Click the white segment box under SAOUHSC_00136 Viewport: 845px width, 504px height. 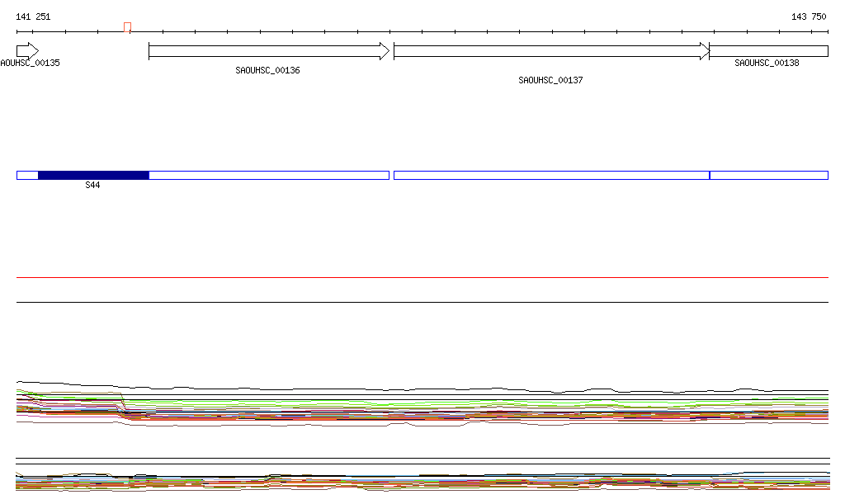coord(268,175)
